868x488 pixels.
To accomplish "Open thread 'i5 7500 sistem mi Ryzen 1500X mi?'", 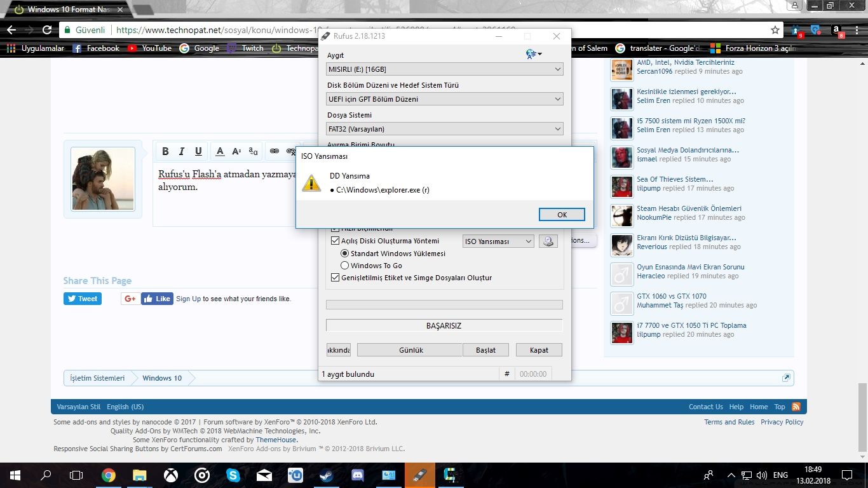I will pyautogui.click(x=691, y=121).
